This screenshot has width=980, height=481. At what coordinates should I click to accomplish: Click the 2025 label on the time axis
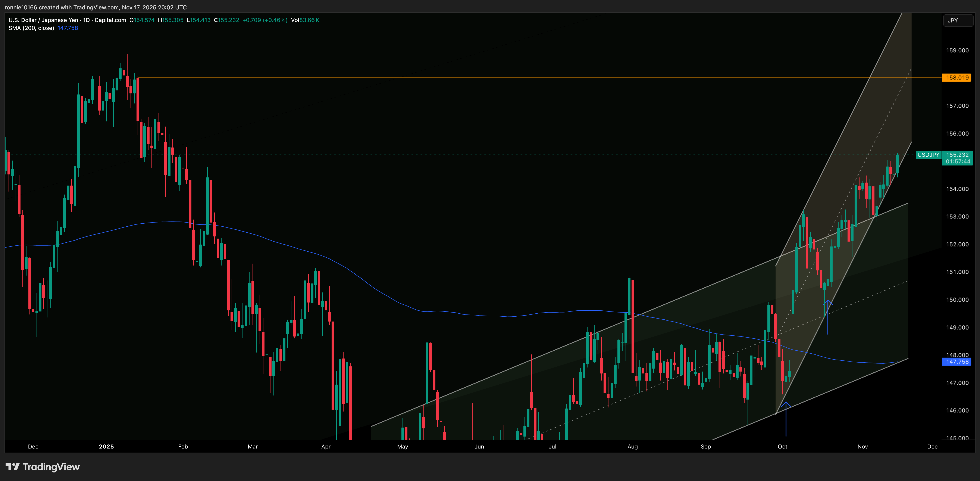point(107,447)
